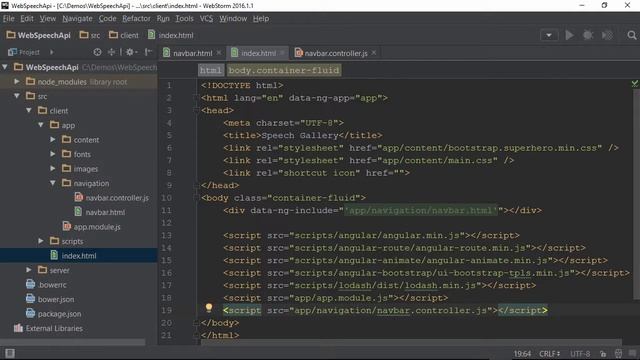Image resolution: width=640 pixels, height=360 pixels.
Task: Open the VCS menu
Action: click(206, 19)
